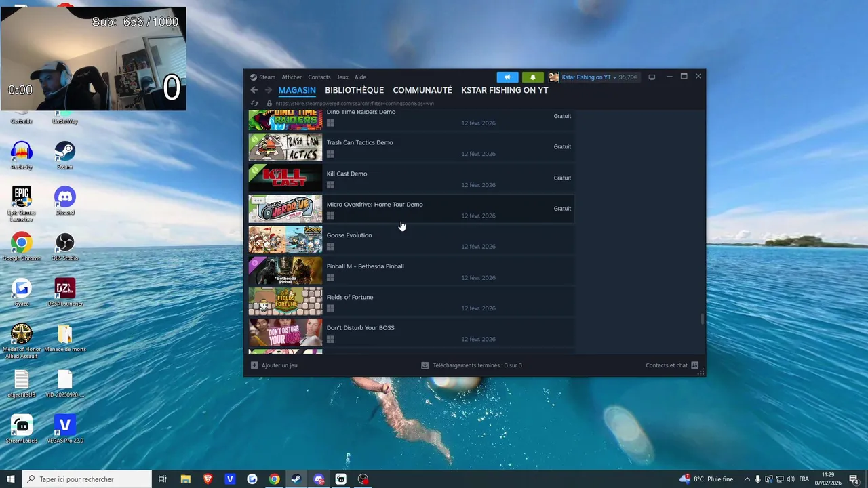Click Kill Cast thumbnail image

pos(285,178)
